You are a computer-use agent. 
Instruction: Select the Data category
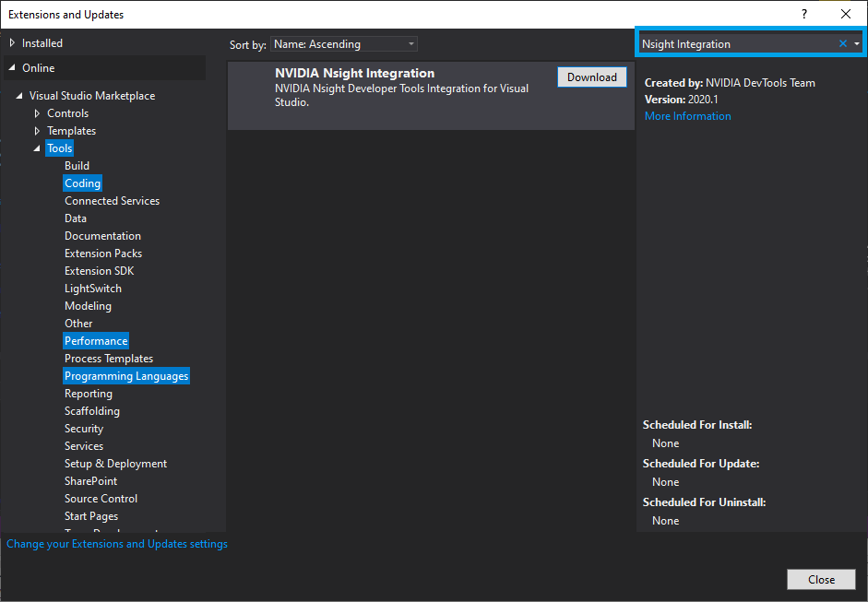pyautogui.click(x=76, y=218)
